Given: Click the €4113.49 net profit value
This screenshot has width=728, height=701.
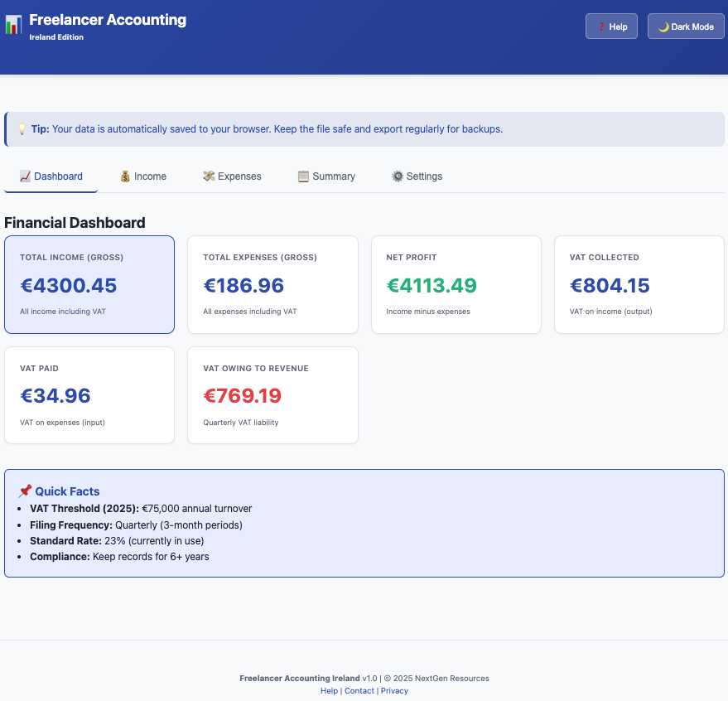Looking at the screenshot, I should click(431, 285).
